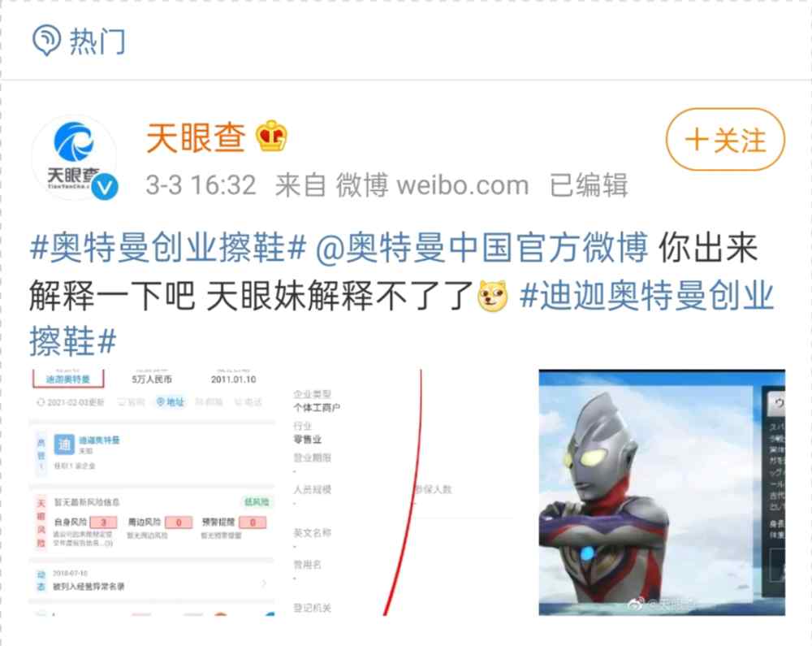Open the Ultraman Tiga image thumbnail
The height and width of the screenshot is (646, 812).
click(662, 492)
